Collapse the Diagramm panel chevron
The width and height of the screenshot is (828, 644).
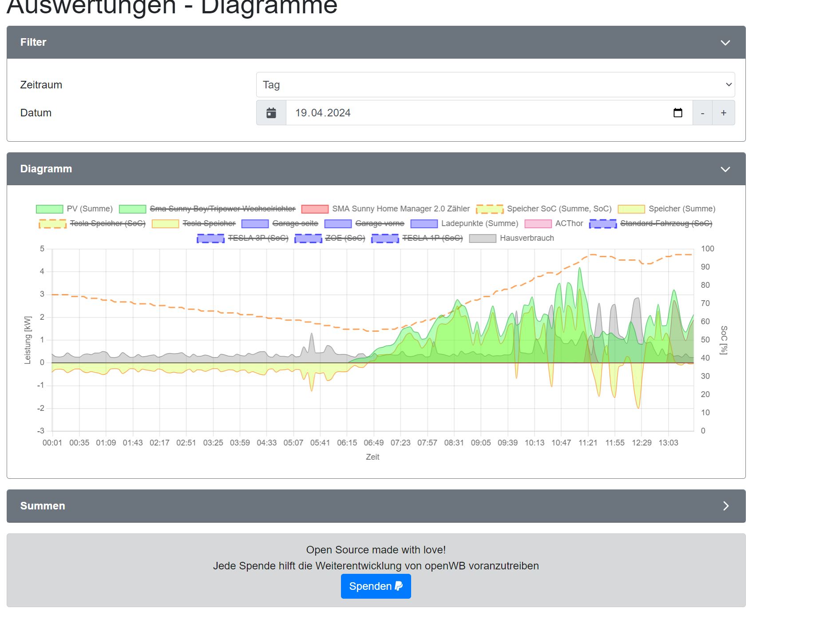coord(725,169)
